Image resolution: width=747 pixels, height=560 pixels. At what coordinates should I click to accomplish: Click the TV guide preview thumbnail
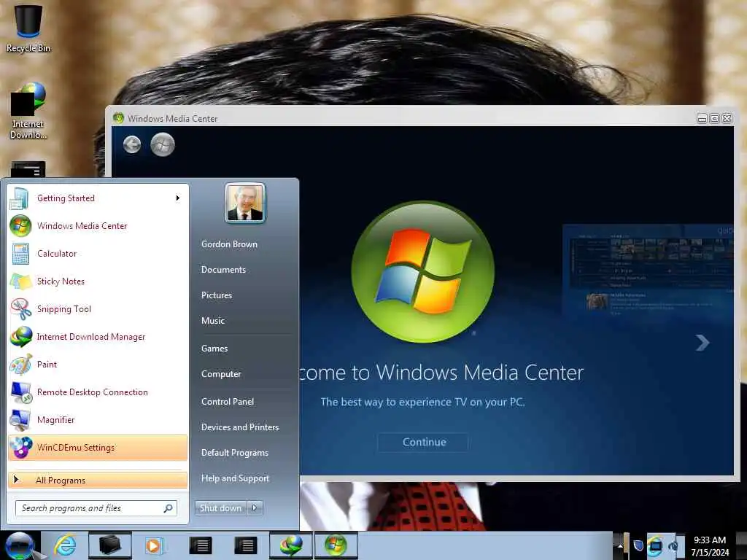648,271
